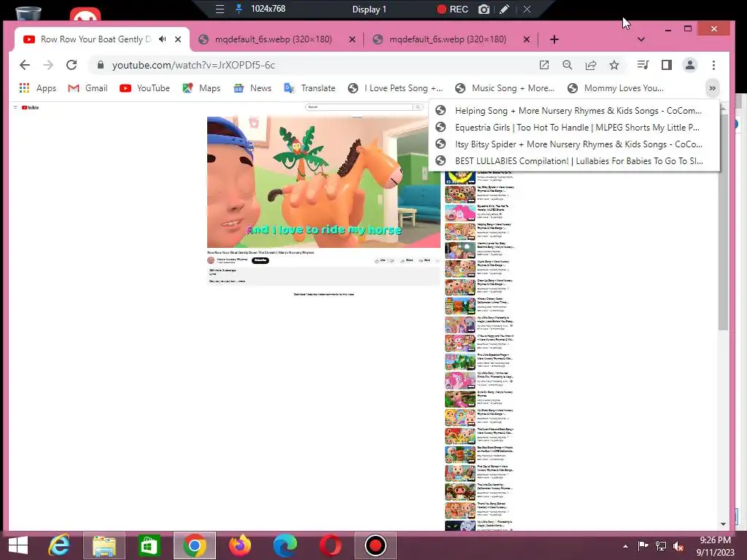Toggle the screen recorder menu icon
Viewport: 747px width, 560px height.
(x=220, y=9)
